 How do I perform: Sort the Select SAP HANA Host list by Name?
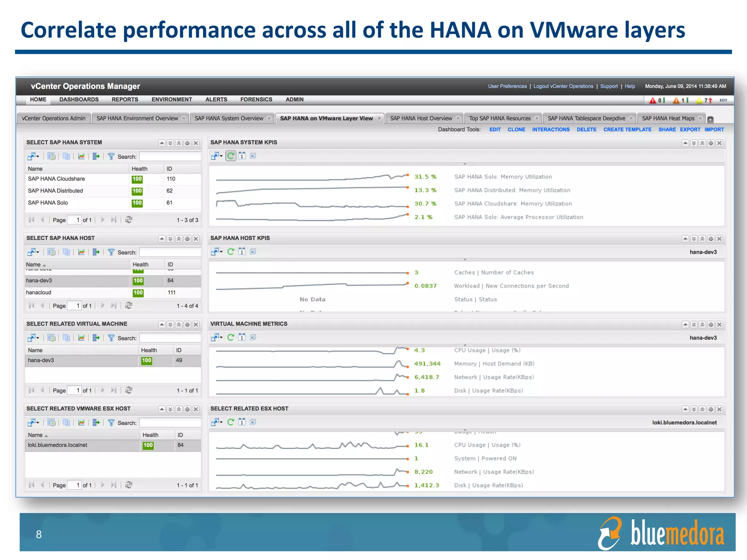point(33,264)
